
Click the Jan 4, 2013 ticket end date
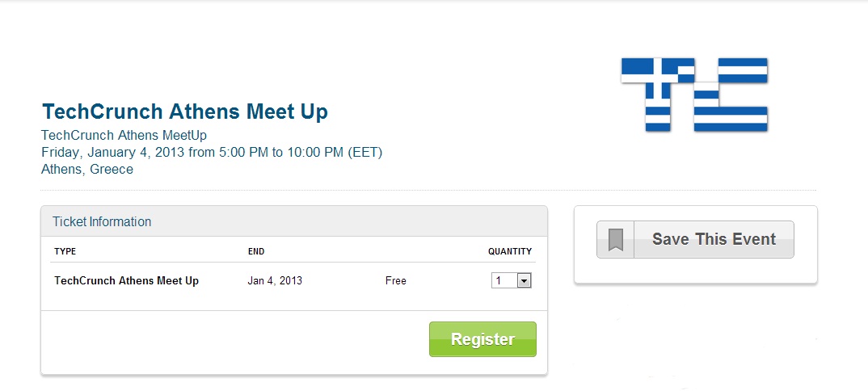click(x=275, y=281)
